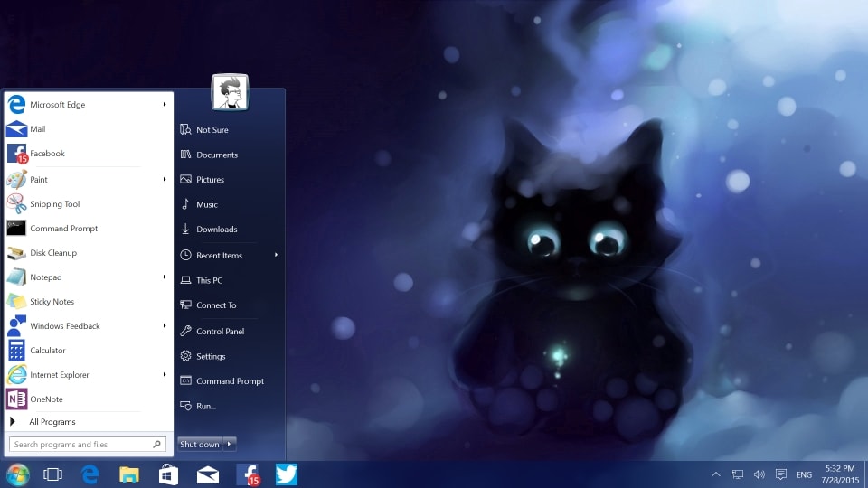Open Control Panel from the right column
Viewport: 868px width, 488px height.
coord(220,332)
